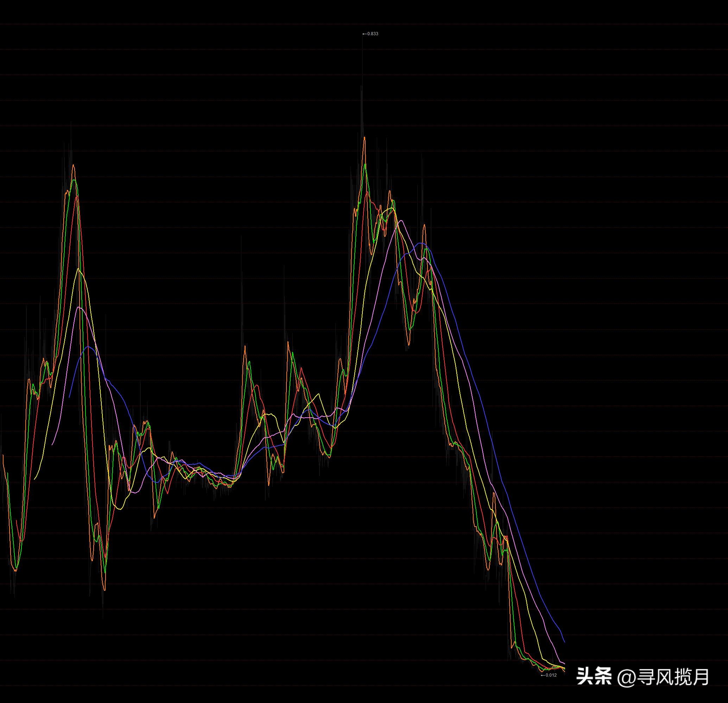
Task: Click the 0.833 peak price marker label
Action: pos(373,33)
